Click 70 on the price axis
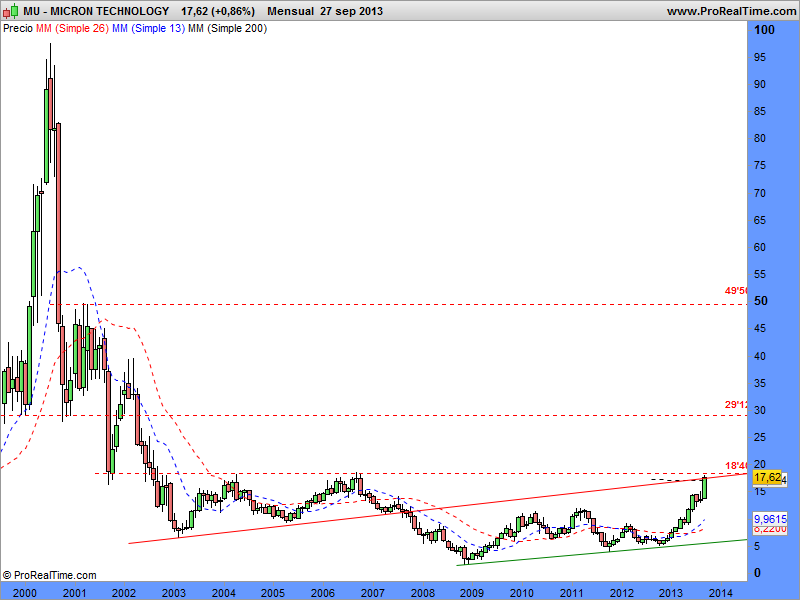Image resolution: width=800 pixels, height=600 pixels. (x=760, y=193)
